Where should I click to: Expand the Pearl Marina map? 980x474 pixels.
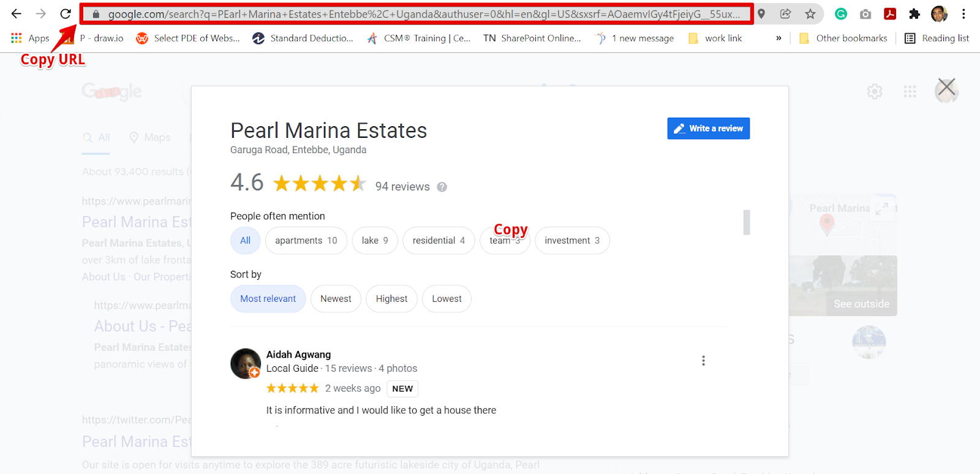tap(882, 209)
